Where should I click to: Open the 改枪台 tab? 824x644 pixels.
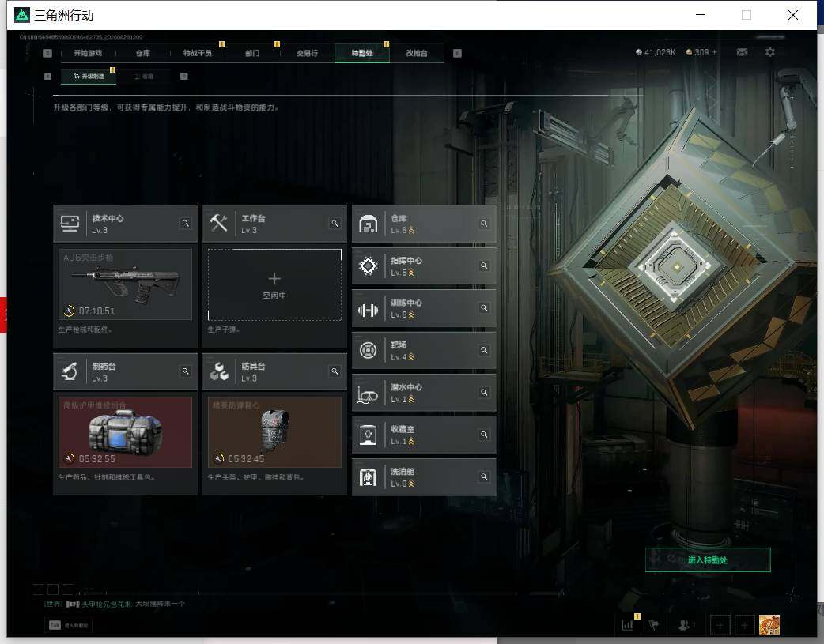click(x=417, y=53)
